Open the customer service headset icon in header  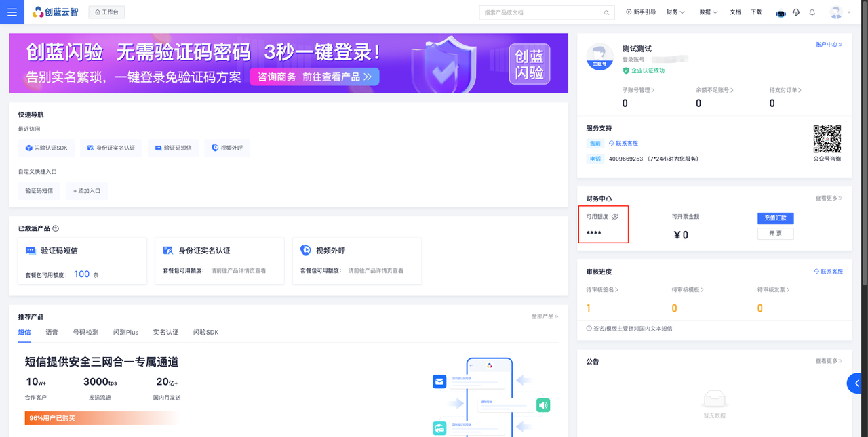[796, 12]
